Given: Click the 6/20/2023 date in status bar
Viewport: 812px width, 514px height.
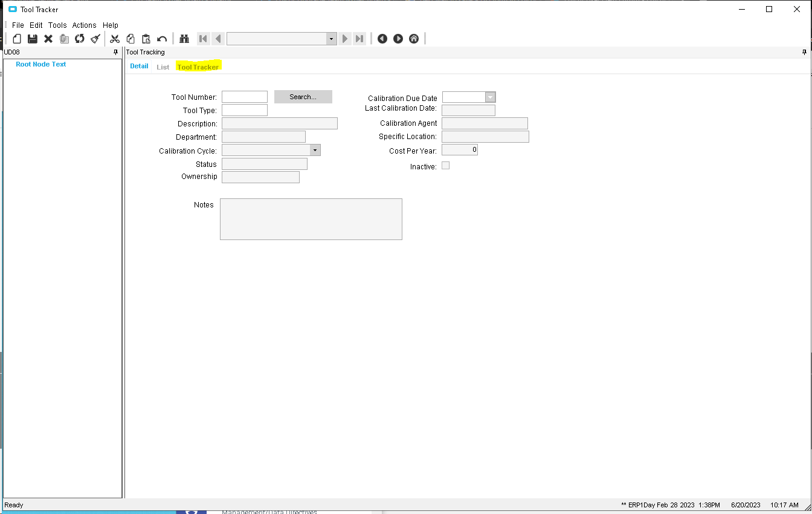Looking at the screenshot, I should 746,505.
